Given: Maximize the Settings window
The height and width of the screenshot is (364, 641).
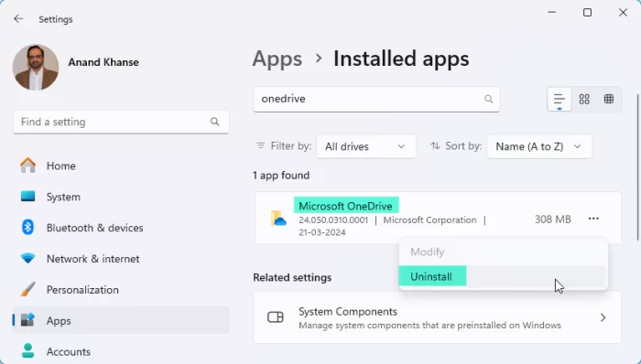Looking at the screenshot, I should 588,13.
